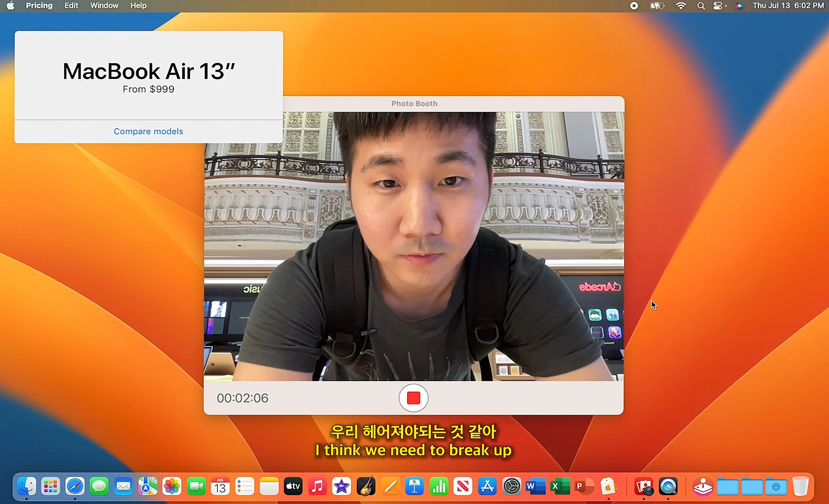Open the Pricing menu

[x=39, y=5]
